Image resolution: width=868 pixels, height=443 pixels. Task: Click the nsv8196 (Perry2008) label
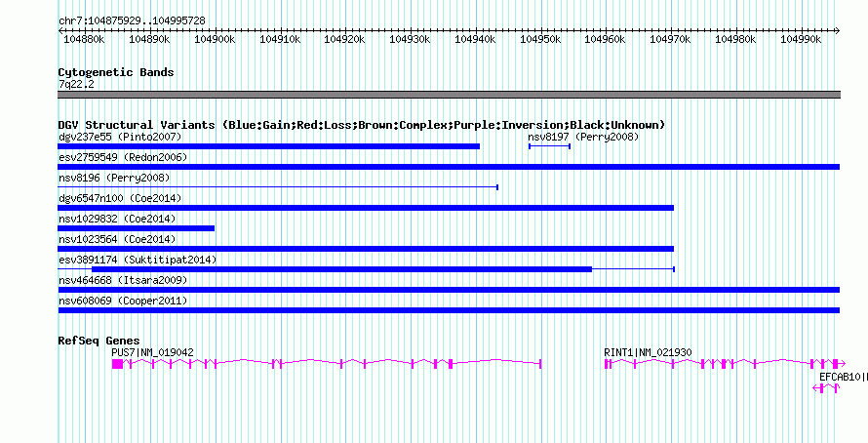(x=114, y=178)
